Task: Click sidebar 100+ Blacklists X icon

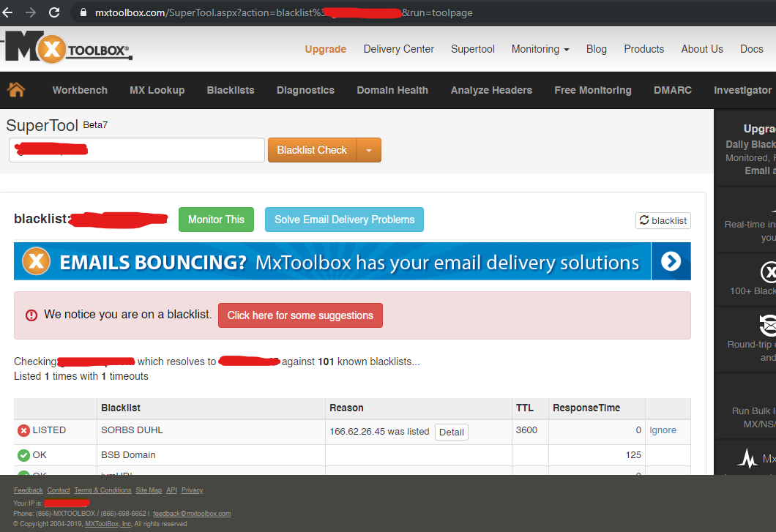Action: [x=768, y=272]
